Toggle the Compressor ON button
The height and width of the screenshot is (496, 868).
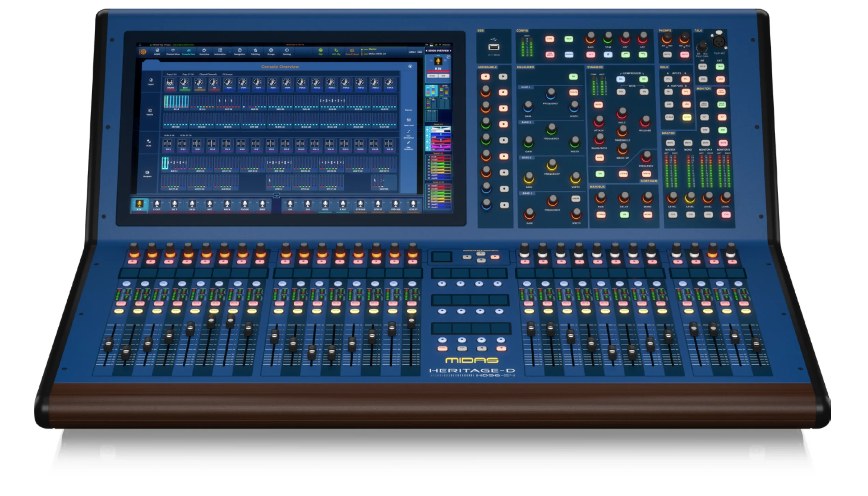pyautogui.click(x=643, y=79)
